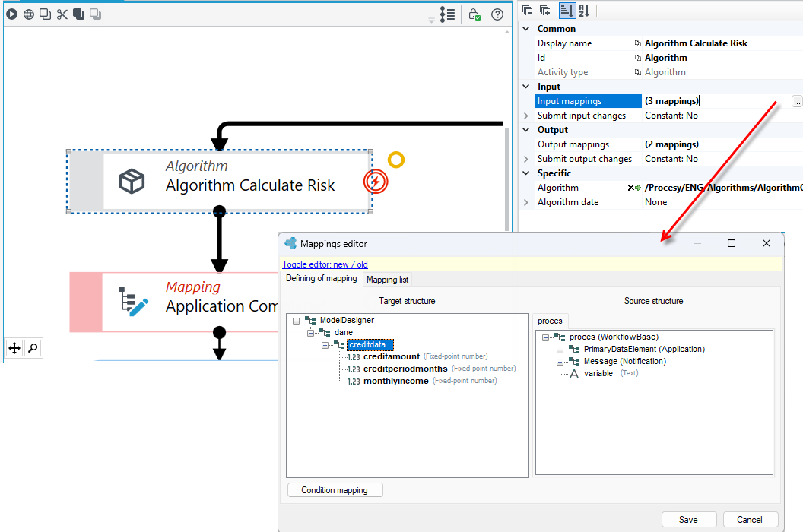
Task: Open the process structure list icon
Action: [447, 14]
